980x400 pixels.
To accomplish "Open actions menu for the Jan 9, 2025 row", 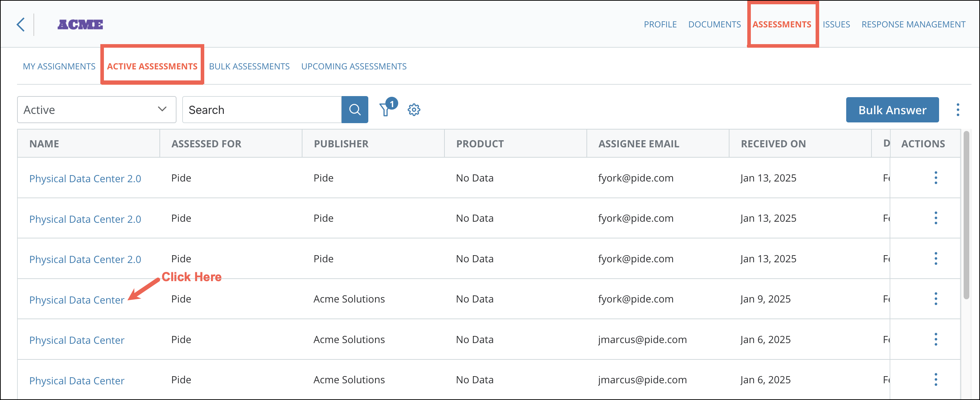I will pos(936,299).
